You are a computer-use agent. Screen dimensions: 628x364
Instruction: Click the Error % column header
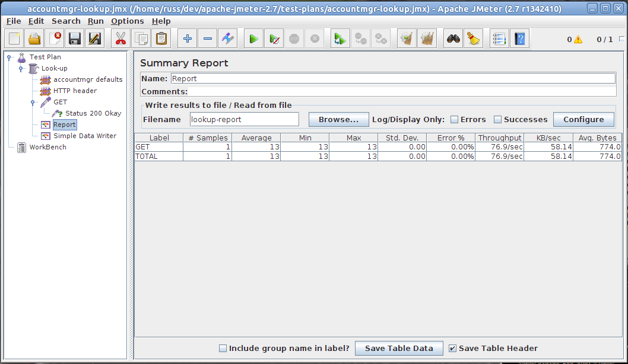[x=451, y=138]
